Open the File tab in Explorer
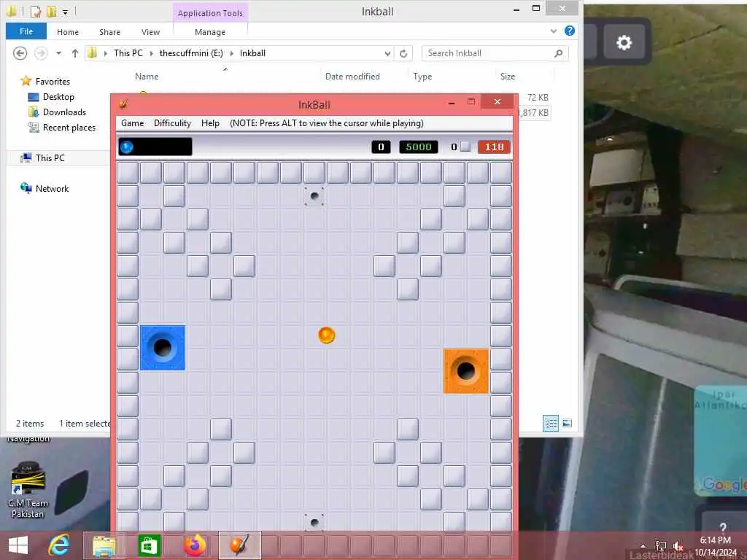747x560 pixels. point(26,31)
